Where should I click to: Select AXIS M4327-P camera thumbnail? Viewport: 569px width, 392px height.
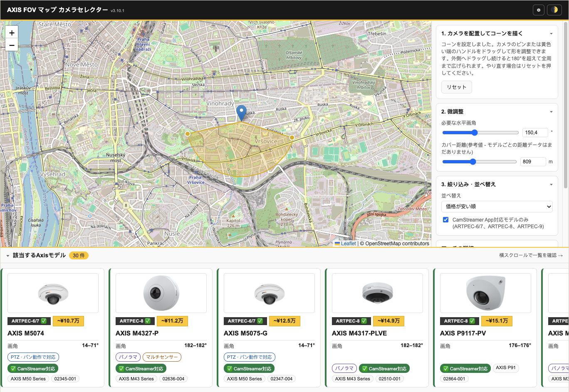click(x=161, y=293)
